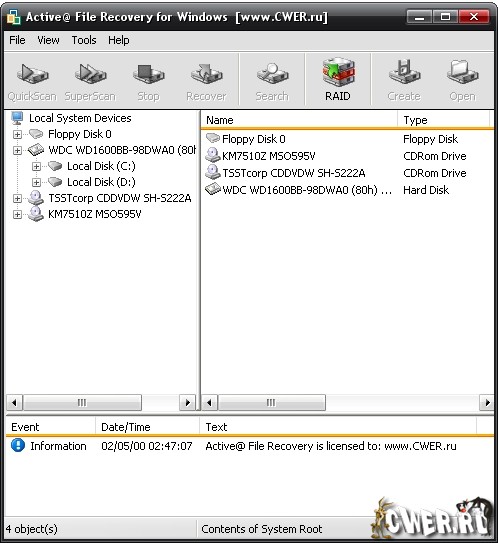Expand the KM7510Z MSO595V tree node
This screenshot has width=498, height=543.
pyautogui.click(x=17, y=215)
